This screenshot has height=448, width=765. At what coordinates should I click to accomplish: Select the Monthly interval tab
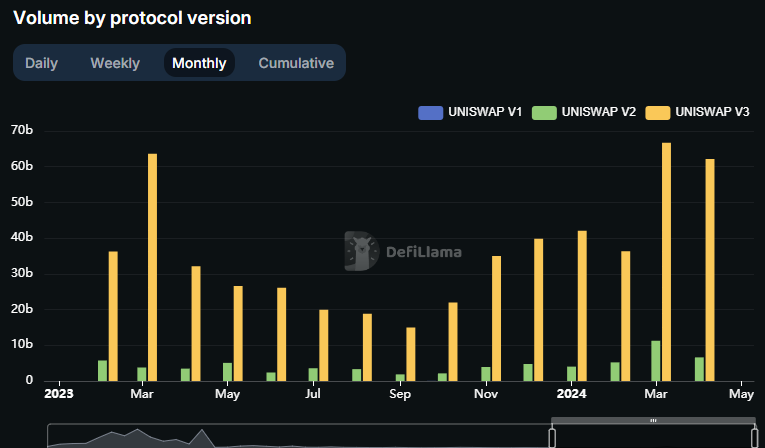tap(199, 62)
